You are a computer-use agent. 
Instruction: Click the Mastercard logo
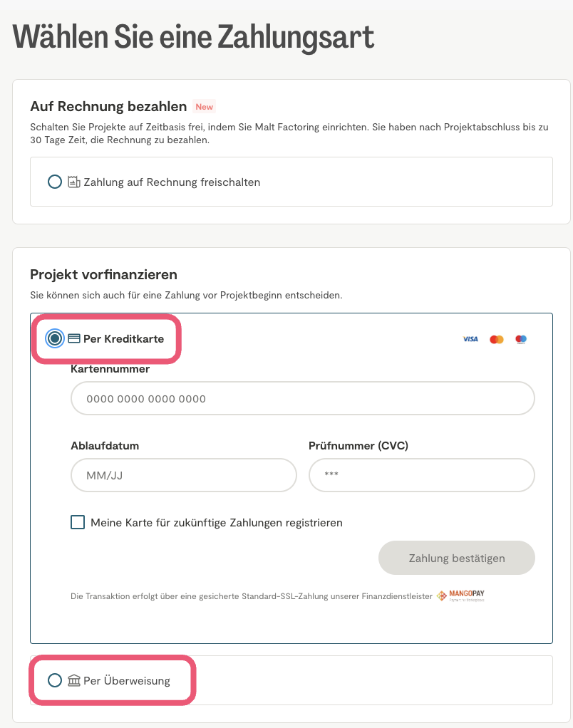[x=497, y=339]
